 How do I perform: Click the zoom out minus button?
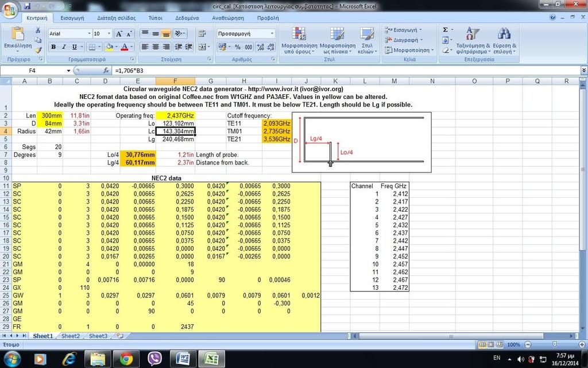[x=528, y=344]
